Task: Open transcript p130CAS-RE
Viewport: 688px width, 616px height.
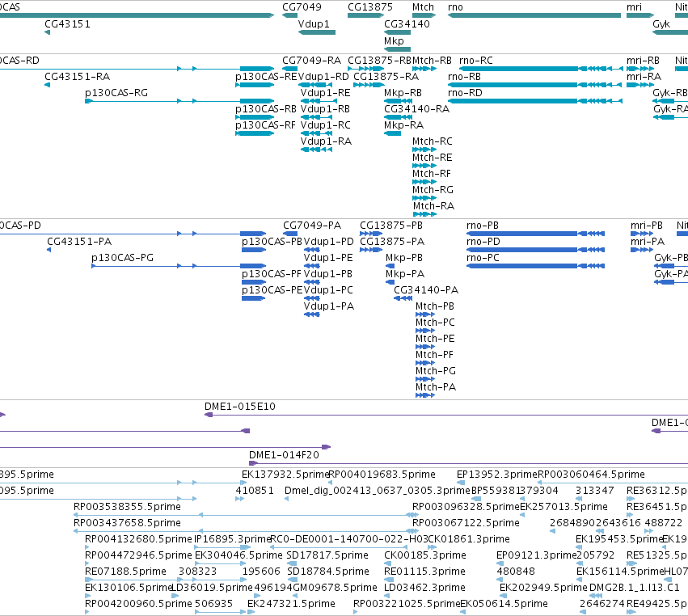Action: 255,85
